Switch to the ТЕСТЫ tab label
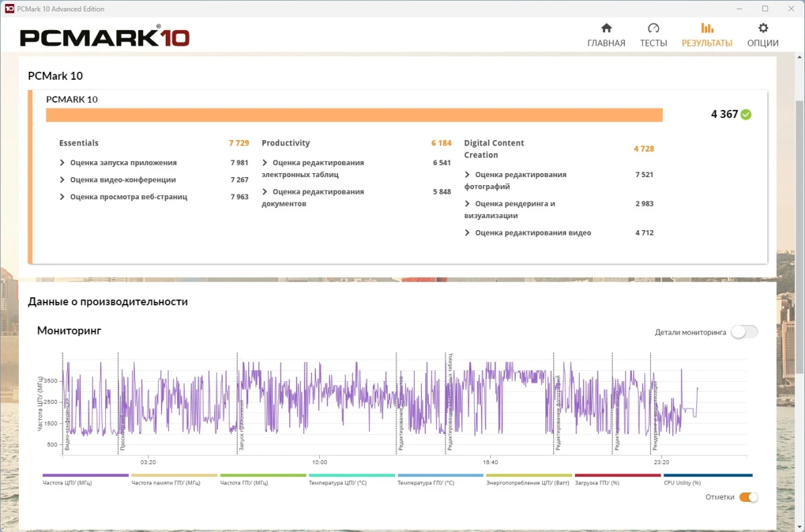This screenshot has height=532, width=805. coord(653,43)
